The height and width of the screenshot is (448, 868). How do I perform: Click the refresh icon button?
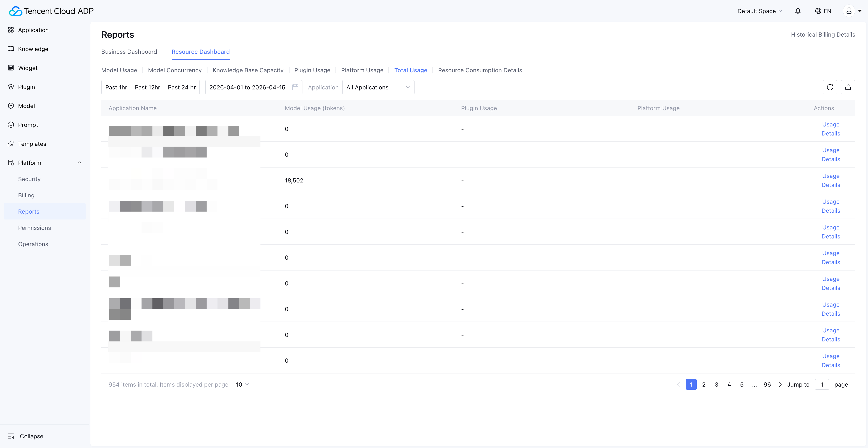pyautogui.click(x=830, y=87)
